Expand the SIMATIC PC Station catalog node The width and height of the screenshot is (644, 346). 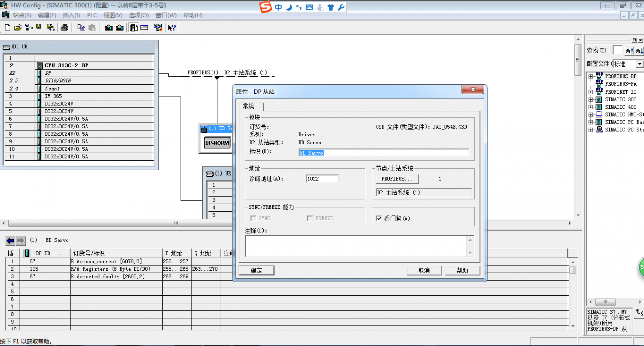coord(591,130)
